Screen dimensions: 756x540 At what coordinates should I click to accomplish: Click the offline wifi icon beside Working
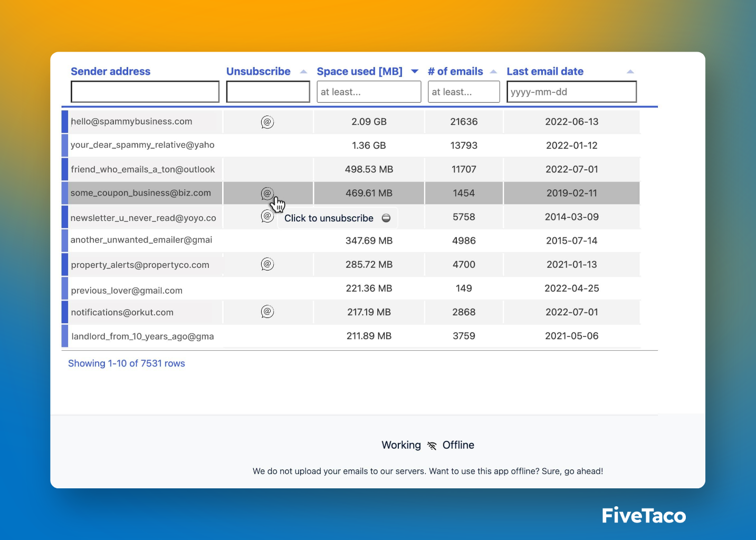432,446
